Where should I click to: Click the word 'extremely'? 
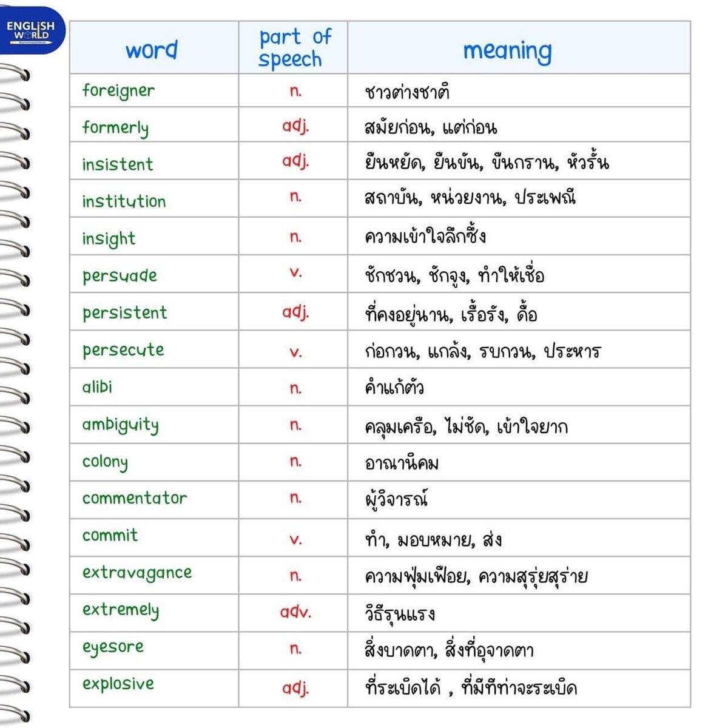point(121,610)
